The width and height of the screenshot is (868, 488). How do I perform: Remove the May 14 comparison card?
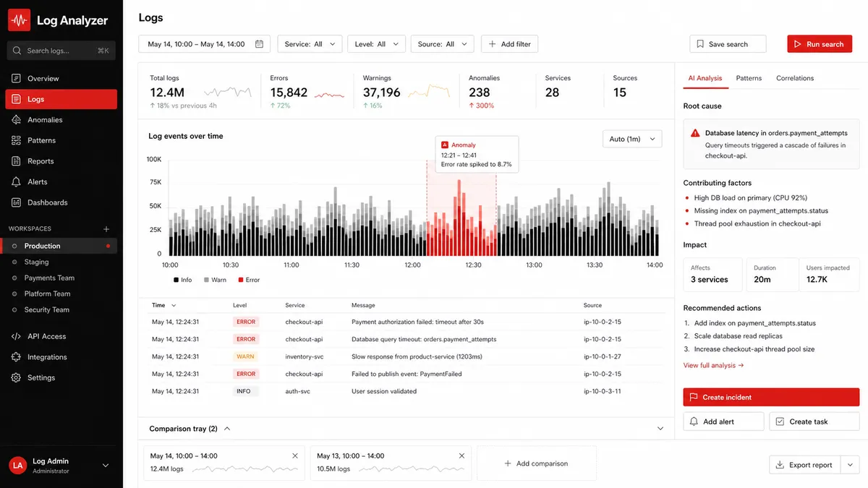click(295, 456)
